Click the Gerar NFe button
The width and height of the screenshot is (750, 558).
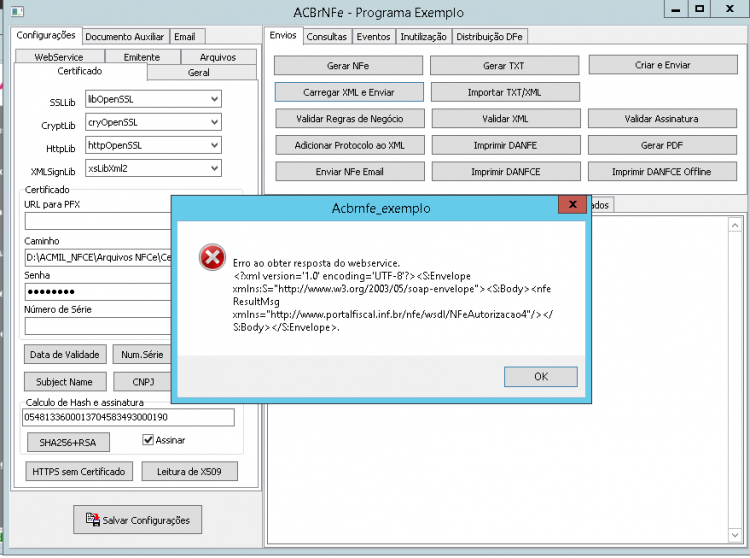point(348,66)
